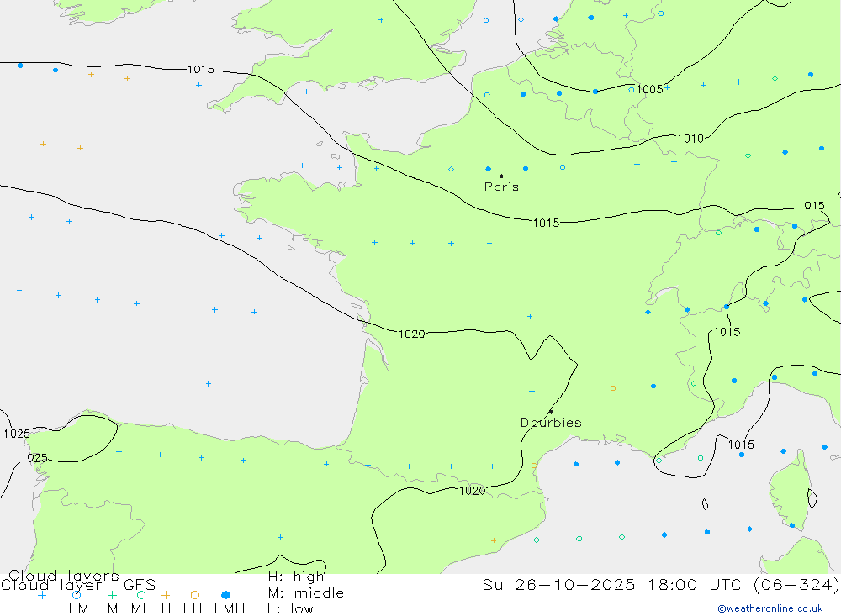Click the blue plus L legend symbol
The image size is (841, 616).
42,595
